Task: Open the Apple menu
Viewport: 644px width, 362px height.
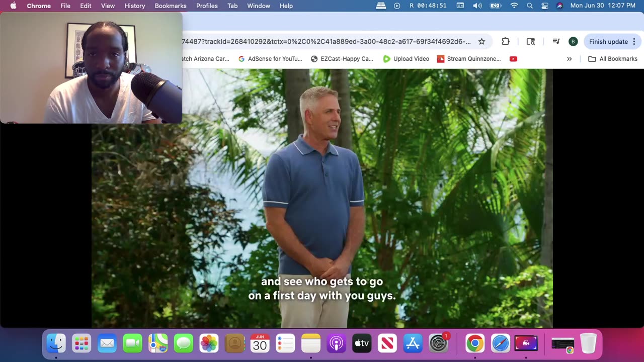Action: pyautogui.click(x=13, y=6)
